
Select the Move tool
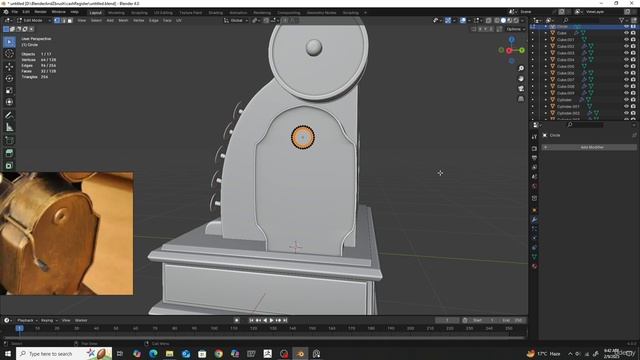pos(9,67)
